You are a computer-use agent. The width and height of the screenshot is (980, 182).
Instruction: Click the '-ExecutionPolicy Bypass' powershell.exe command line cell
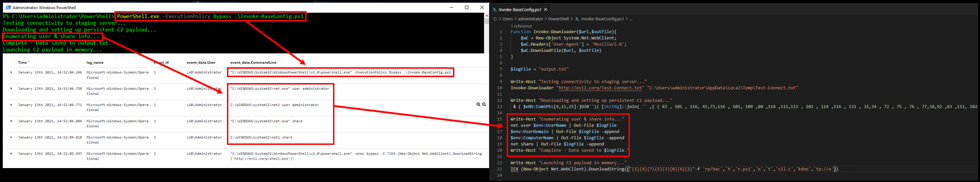(340, 72)
